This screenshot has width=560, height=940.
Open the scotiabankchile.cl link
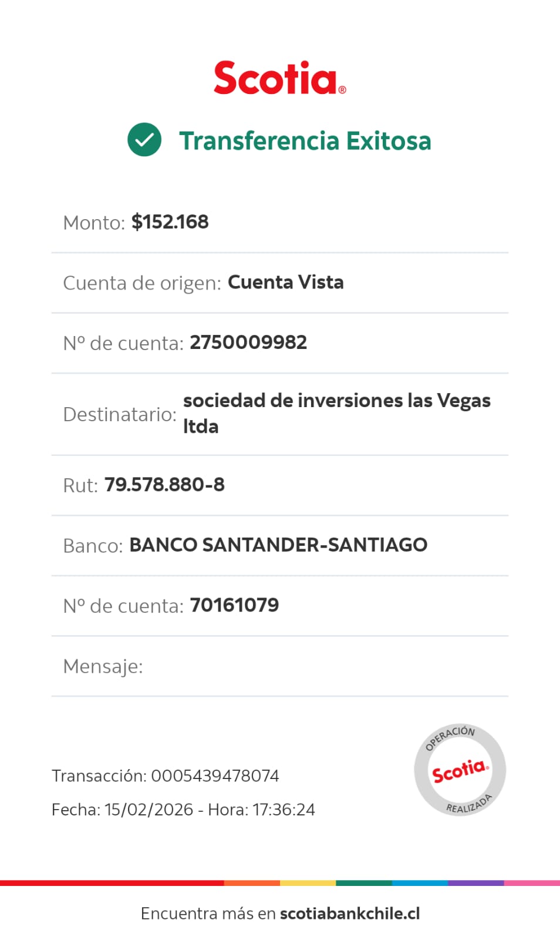(x=350, y=914)
